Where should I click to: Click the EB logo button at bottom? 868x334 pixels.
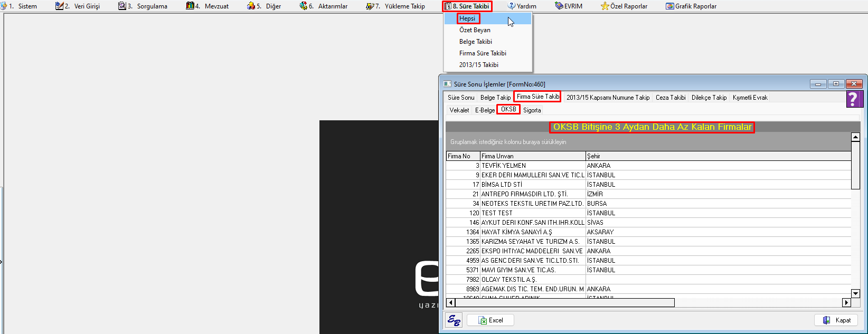point(454,320)
